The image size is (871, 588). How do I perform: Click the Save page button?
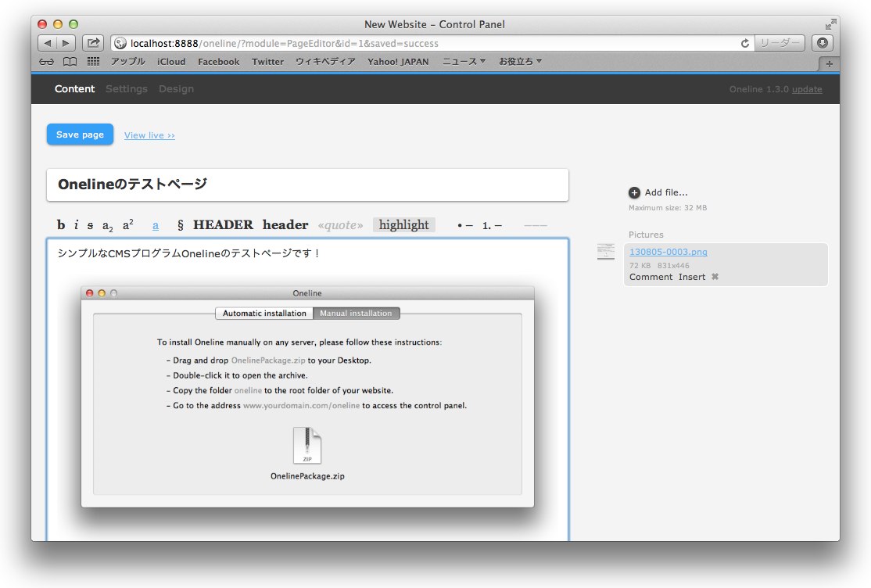pyautogui.click(x=80, y=134)
